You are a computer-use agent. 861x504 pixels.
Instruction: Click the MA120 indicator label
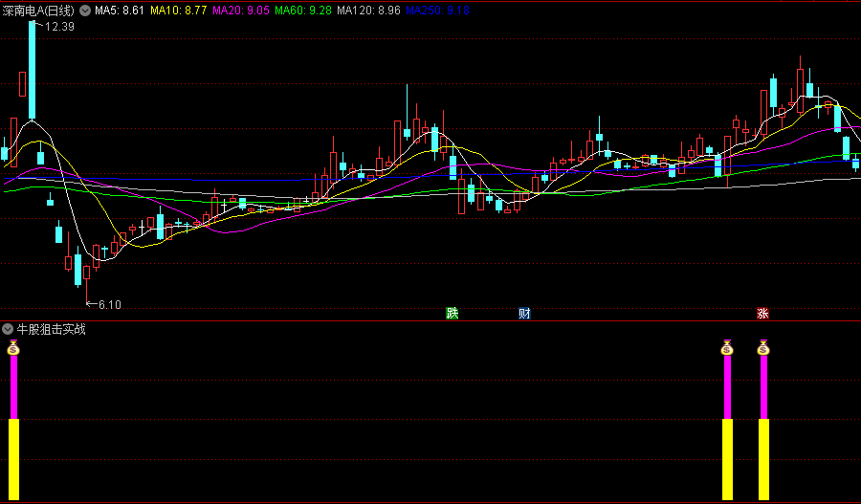click(369, 10)
